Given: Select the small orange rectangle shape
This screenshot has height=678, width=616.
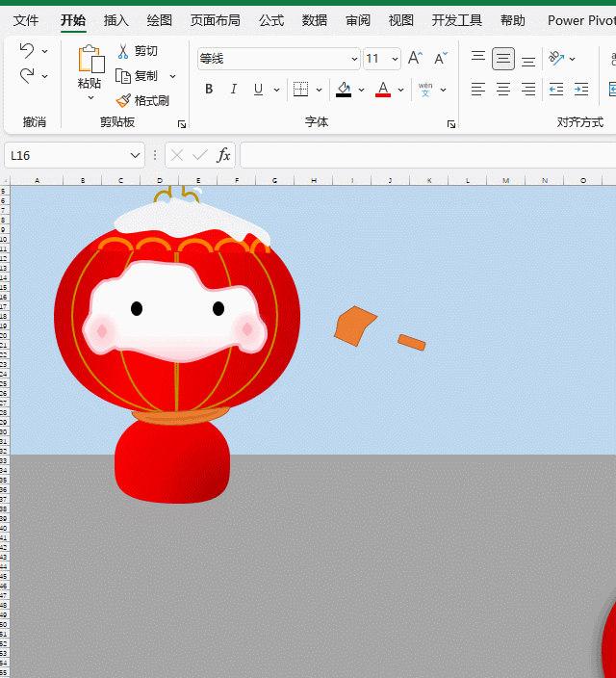Looking at the screenshot, I should click(412, 343).
